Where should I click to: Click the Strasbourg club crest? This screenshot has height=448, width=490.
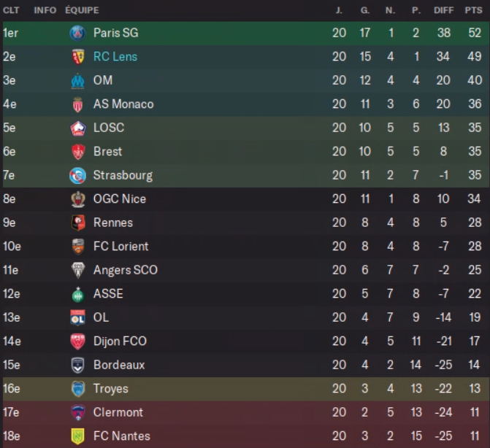coord(77,175)
